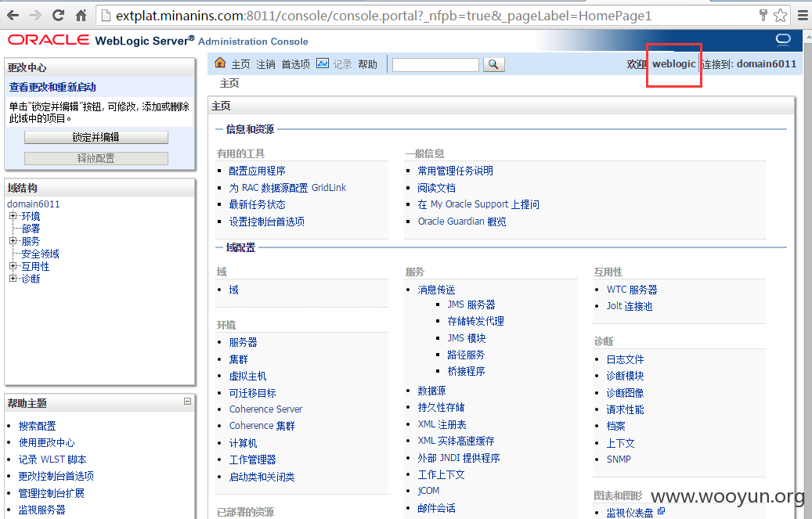Screen dimensions: 812x519
Task: Click 注销 to log out
Action: [265, 64]
